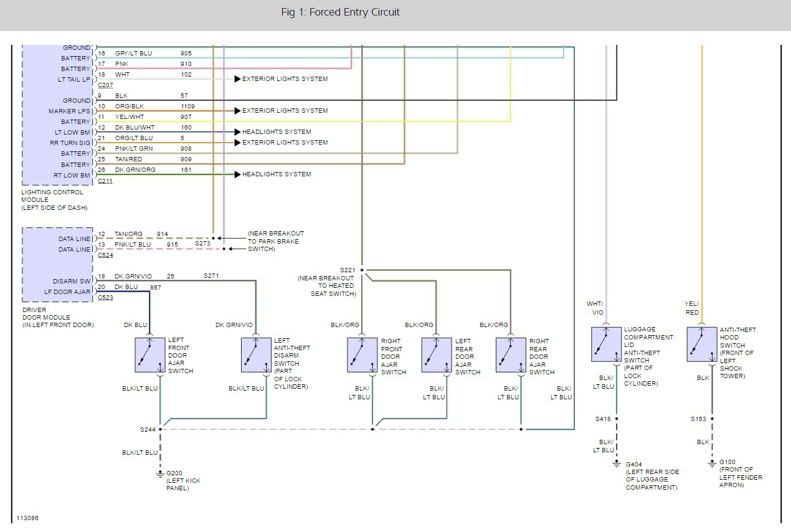
Task: Click the arrow on the WHT 102 wire
Action: point(237,79)
